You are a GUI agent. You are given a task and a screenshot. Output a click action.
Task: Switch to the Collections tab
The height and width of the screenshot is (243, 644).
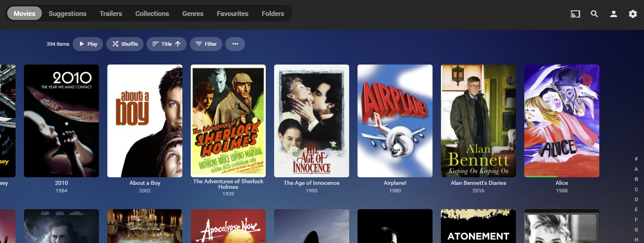click(x=152, y=14)
